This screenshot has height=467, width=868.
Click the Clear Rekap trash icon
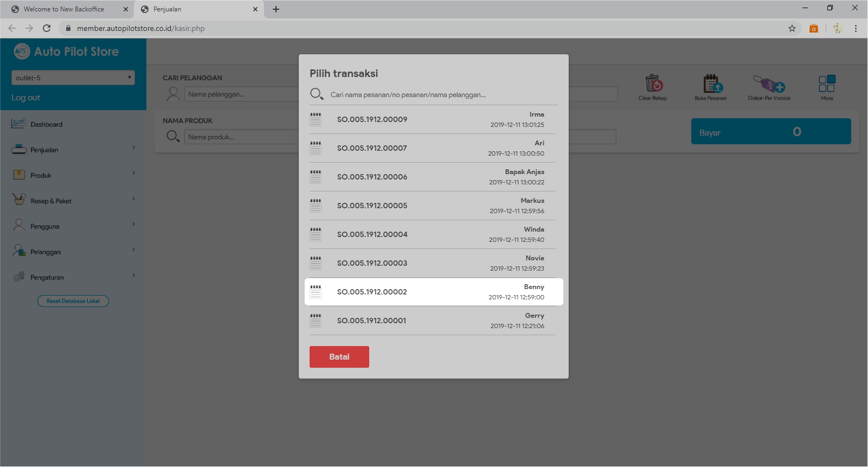point(654,84)
